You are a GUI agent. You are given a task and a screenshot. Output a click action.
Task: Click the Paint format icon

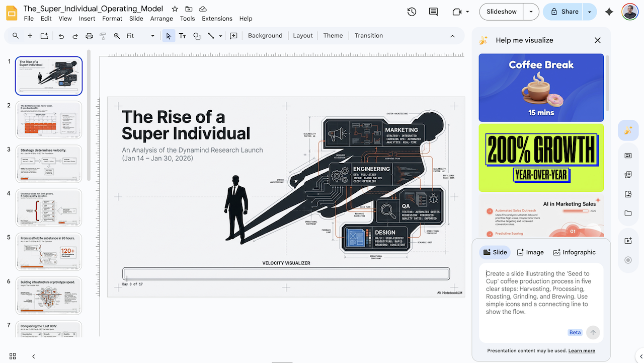tap(103, 36)
